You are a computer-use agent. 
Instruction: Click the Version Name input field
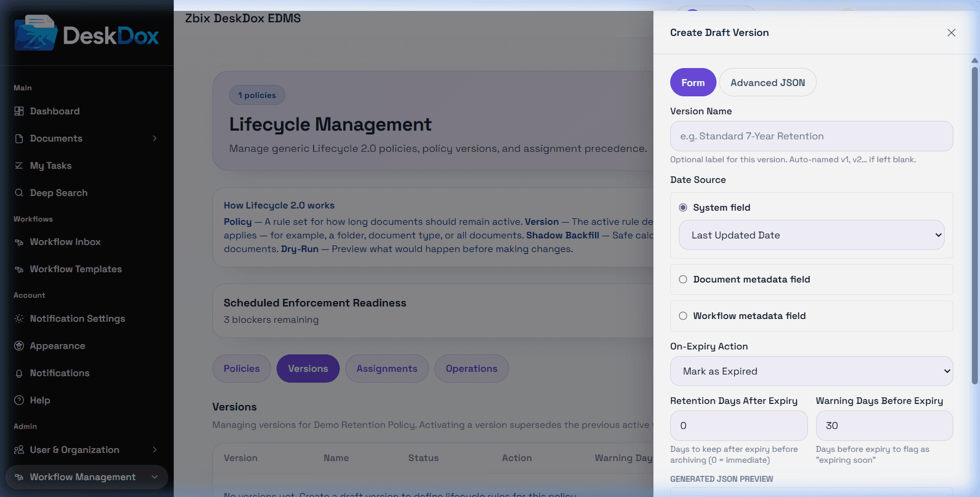click(x=811, y=136)
